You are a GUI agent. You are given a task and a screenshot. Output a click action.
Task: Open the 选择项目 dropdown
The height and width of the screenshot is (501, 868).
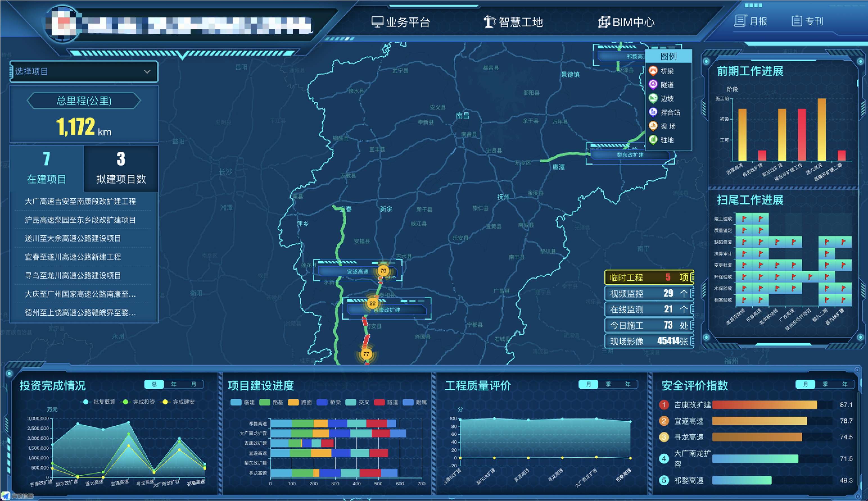pyautogui.click(x=84, y=72)
